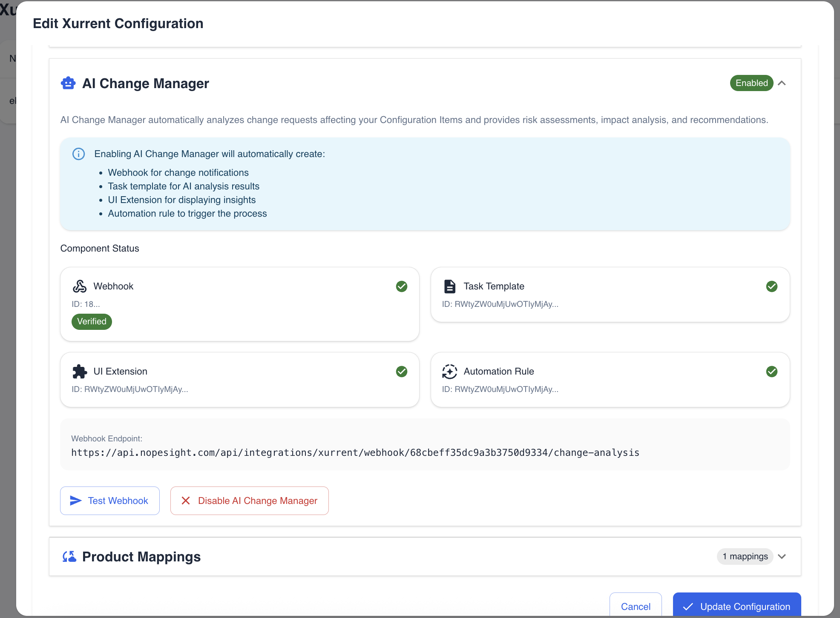This screenshot has width=840, height=618.
Task: Click the Webhook icon in Component Status
Action: [x=79, y=286]
